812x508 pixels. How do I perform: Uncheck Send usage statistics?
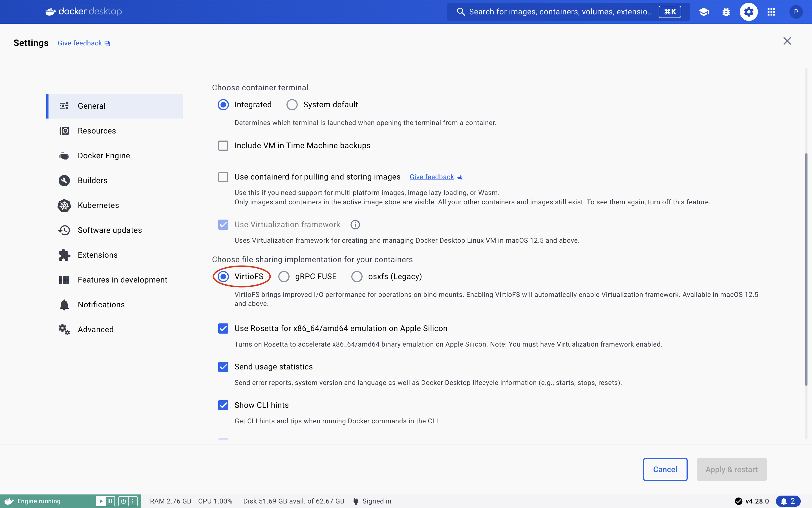[223, 367]
